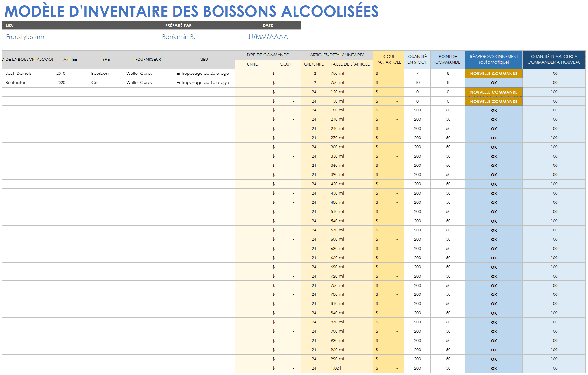Click the DATE header label
This screenshot has width=588, height=375.
coord(268,25)
